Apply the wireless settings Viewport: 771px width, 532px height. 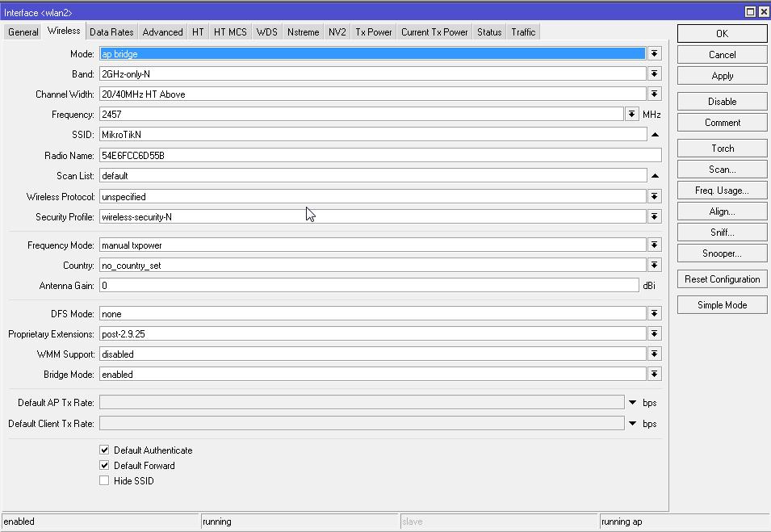coord(721,75)
